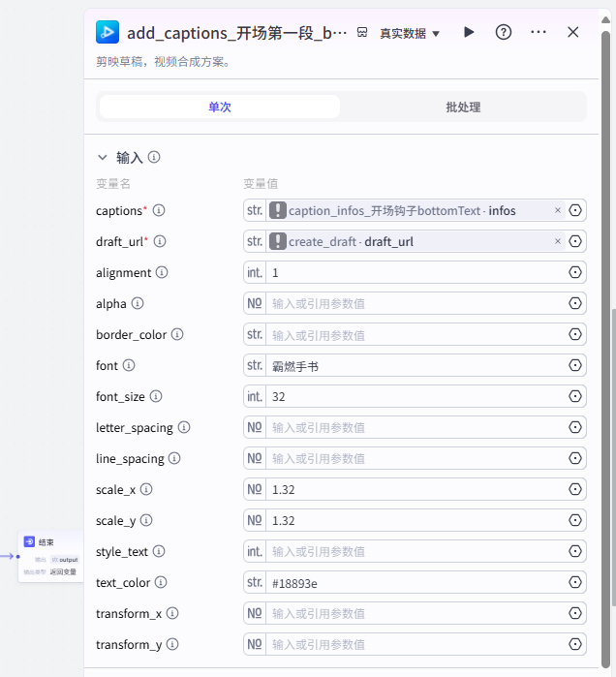Click the alignment value field showing 1

click(416, 272)
